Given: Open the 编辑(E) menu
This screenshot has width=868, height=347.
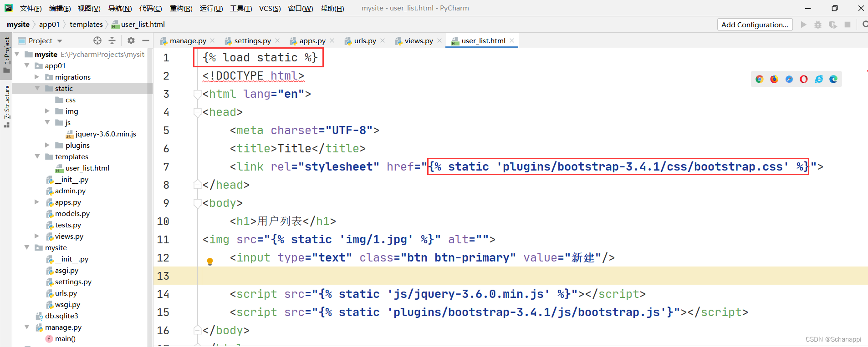Looking at the screenshot, I should pos(60,8).
